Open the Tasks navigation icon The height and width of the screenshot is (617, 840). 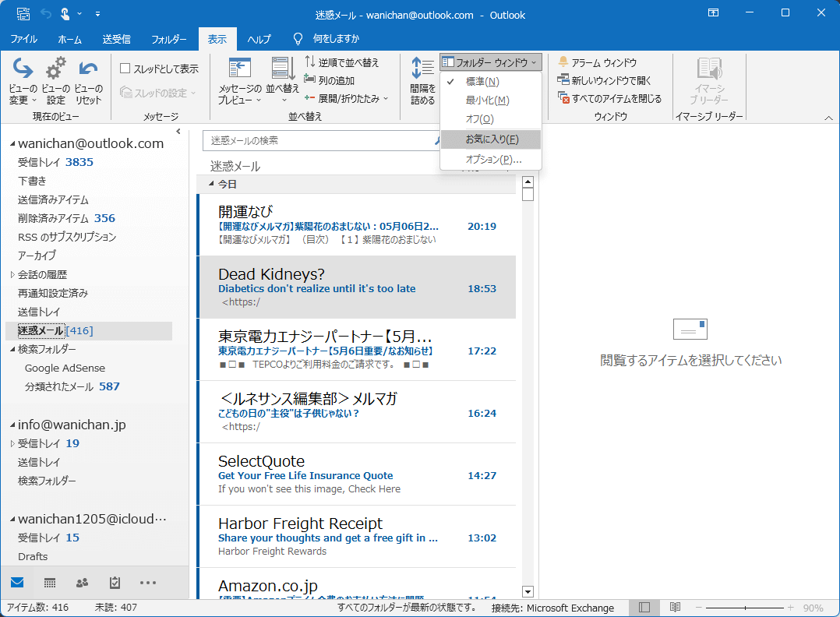point(115,583)
